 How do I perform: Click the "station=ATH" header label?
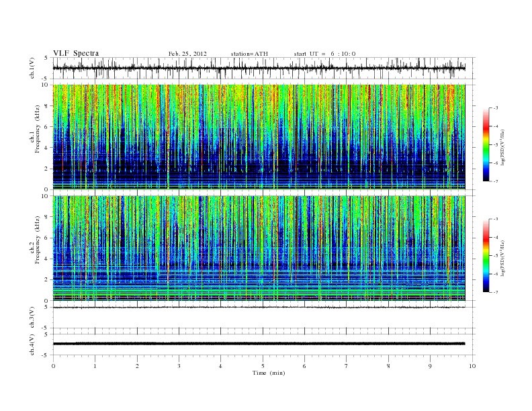(249, 54)
